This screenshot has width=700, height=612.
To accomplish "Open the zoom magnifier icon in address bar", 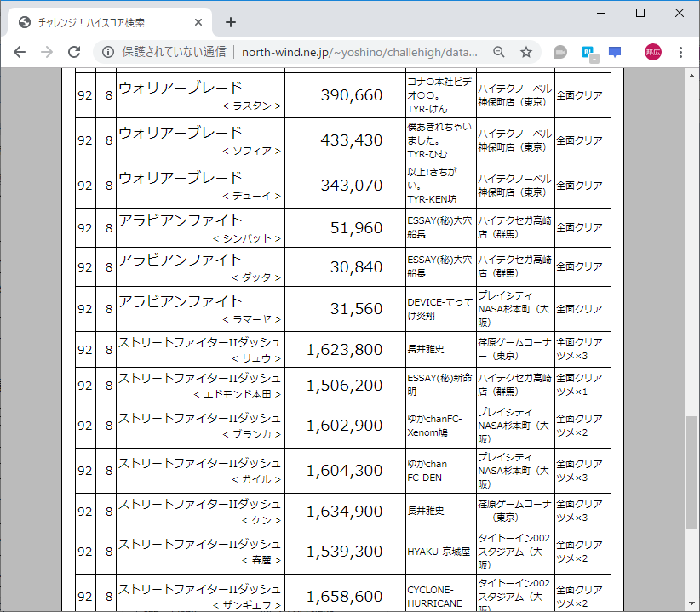I will point(499,52).
